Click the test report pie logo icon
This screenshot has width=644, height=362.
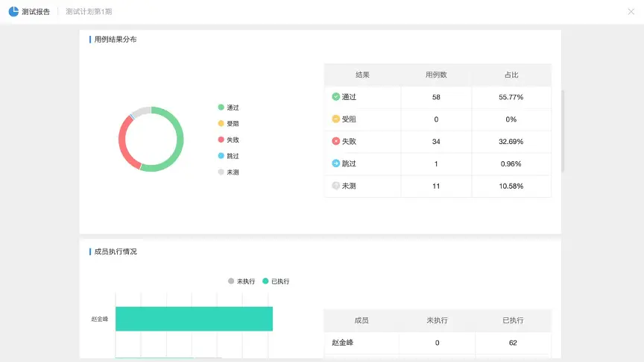[13, 11]
